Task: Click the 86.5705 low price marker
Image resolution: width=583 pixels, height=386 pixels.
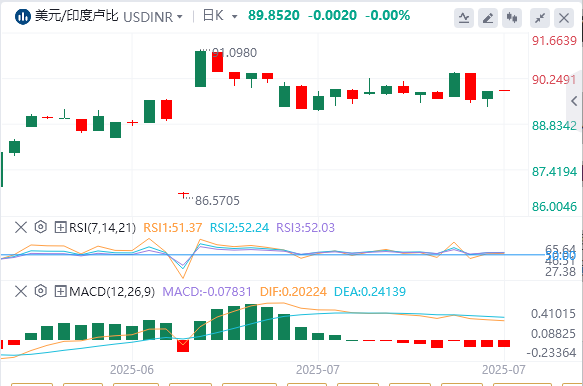Action: point(217,201)
